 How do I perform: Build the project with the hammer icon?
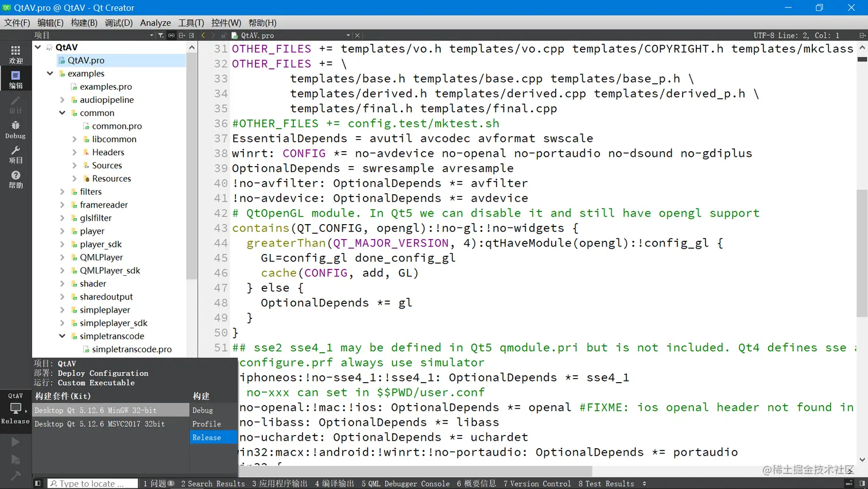pos(15,476)
